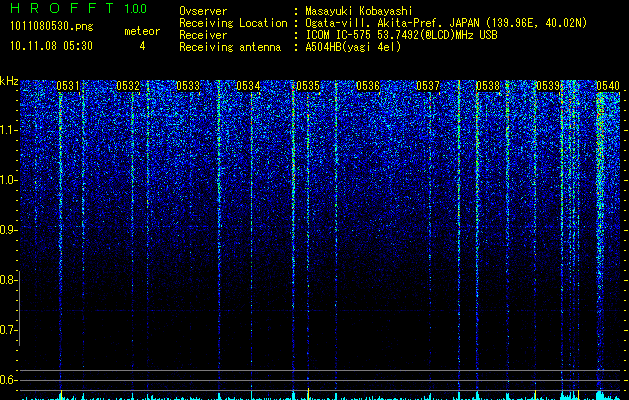
Task: Click the 'Receiving antenna' label
Action: click(x=230, y=47)
